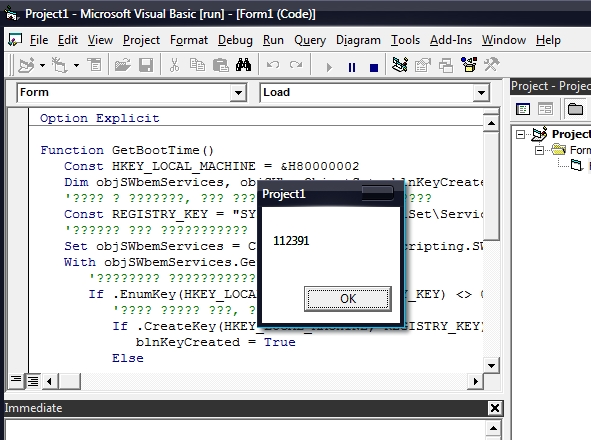Click the form icon left of File menu
Image resolution: width=591 pixels, height=440 pixels.
point(15,40)
